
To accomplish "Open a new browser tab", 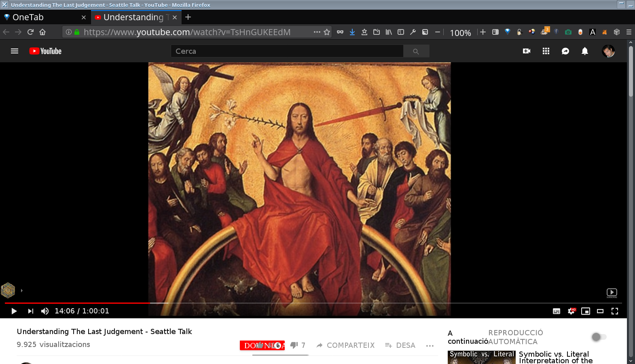I will click(188, 17).
